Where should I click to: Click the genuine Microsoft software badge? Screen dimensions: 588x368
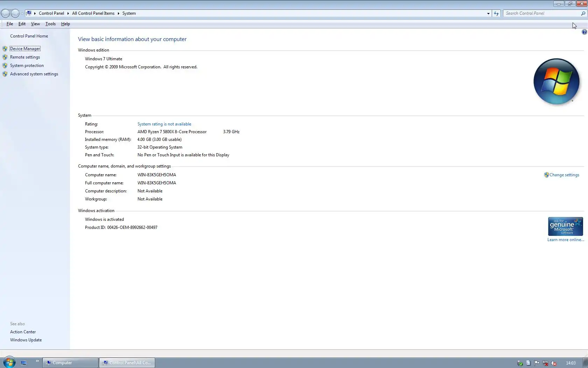click(x=566, y=226)
